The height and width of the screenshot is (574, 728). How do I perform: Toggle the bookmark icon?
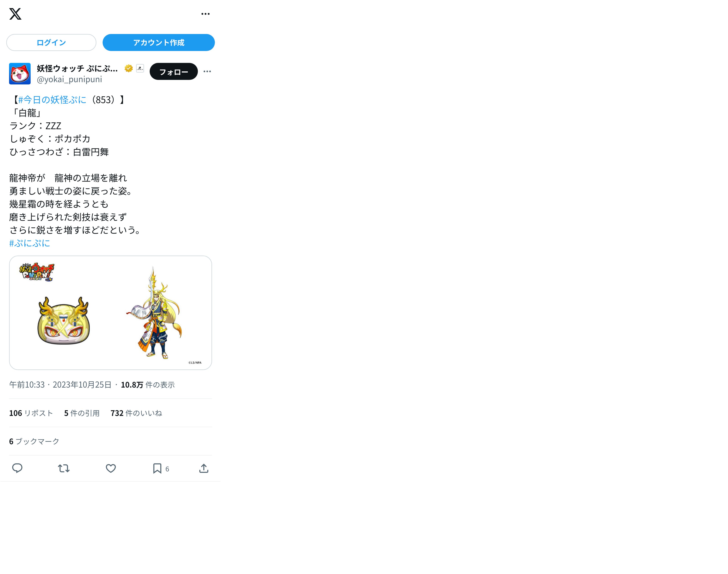tap(157, 468)
